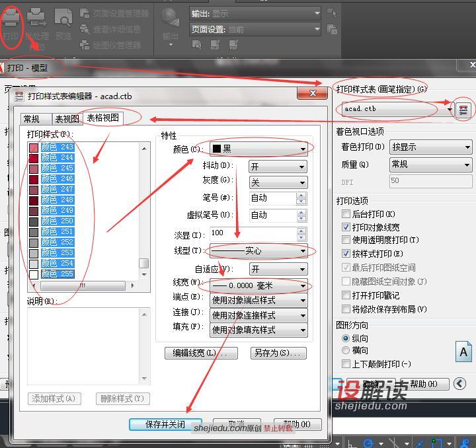Click the Preview (预览) ribbon icon

pos(63,18)
